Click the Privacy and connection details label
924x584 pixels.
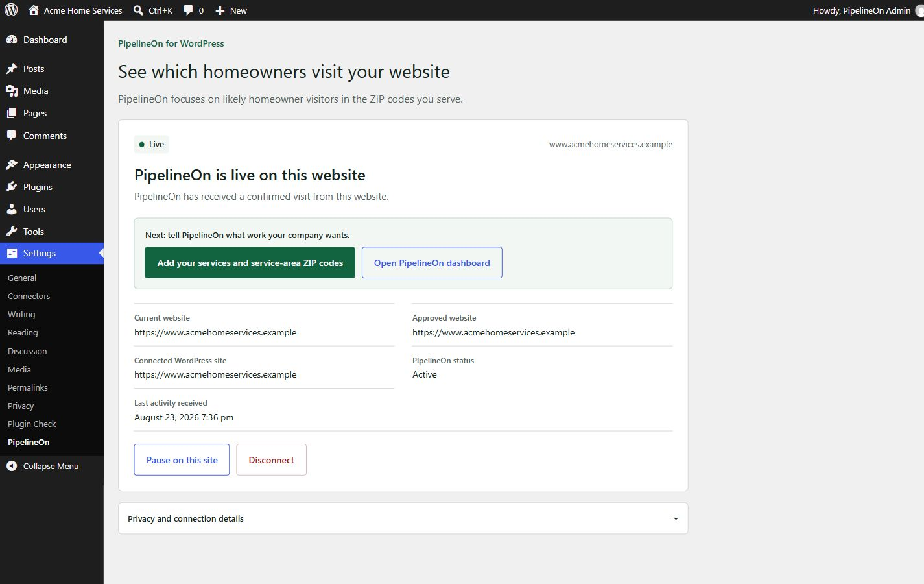[185, 518]
